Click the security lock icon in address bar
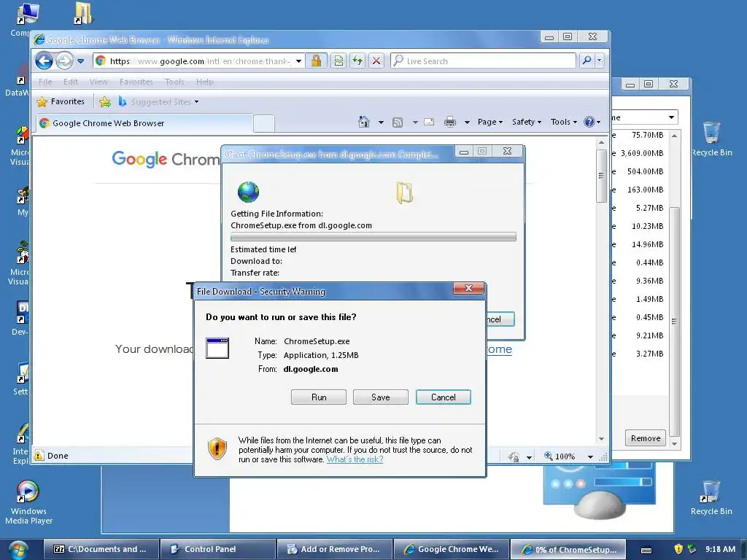The height and width of the screenshot is (560, 747). pos(316,61)
